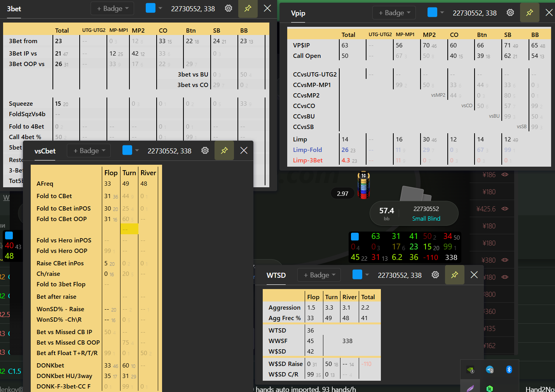Toggle eye icon next to ¥186

coord(505,175)
